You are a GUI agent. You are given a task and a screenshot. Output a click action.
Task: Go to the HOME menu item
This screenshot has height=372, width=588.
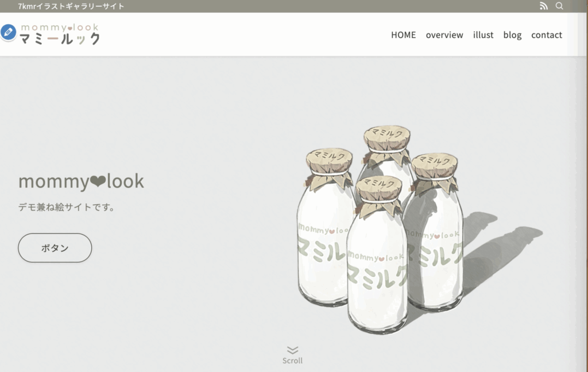point(404,35)
